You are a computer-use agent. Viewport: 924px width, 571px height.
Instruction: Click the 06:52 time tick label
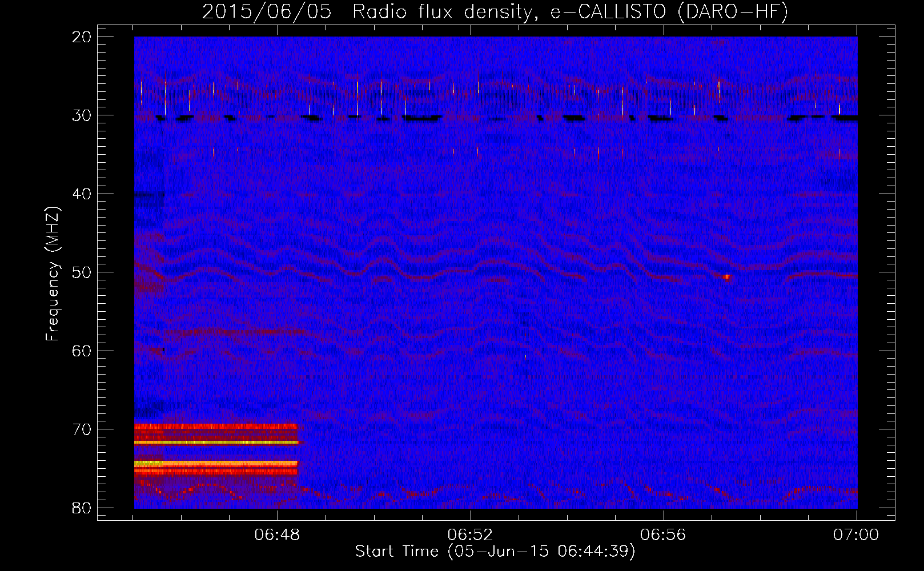pyautogui.click(x=470, y=535)
